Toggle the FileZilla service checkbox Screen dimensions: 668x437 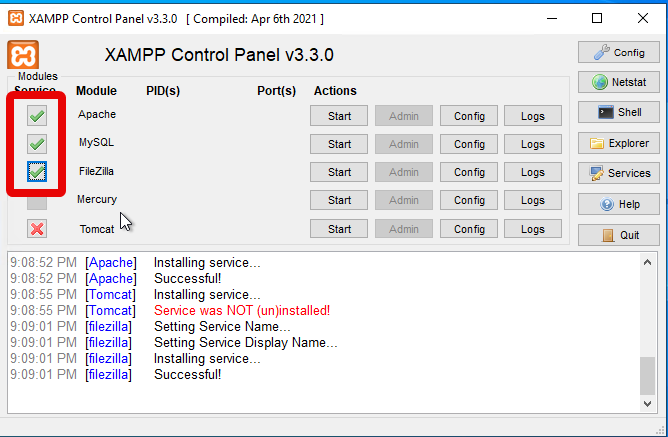(x=37, y=172)
